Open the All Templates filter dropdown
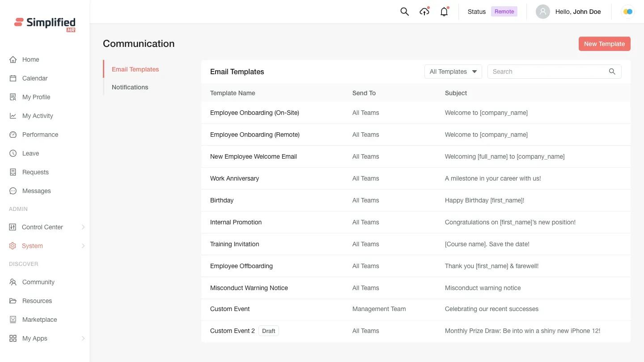This screenshot has width=644, height=362. 453,72
